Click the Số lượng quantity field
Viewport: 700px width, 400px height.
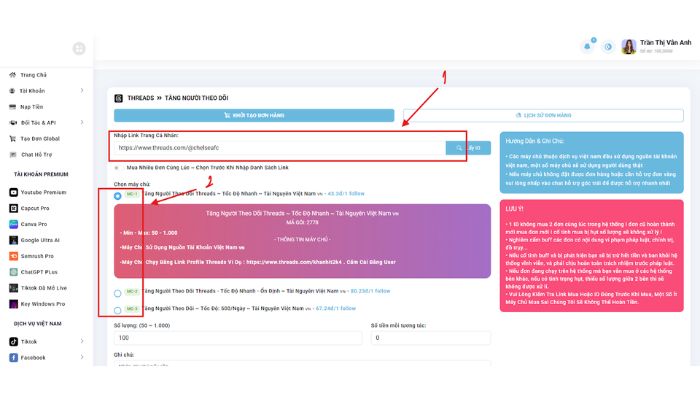click(x=238, y=338)
